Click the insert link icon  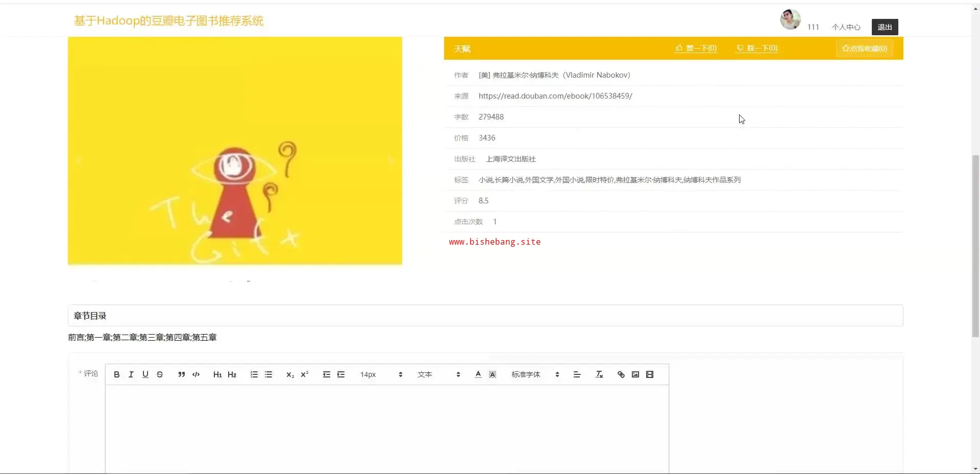click(621, 374)
